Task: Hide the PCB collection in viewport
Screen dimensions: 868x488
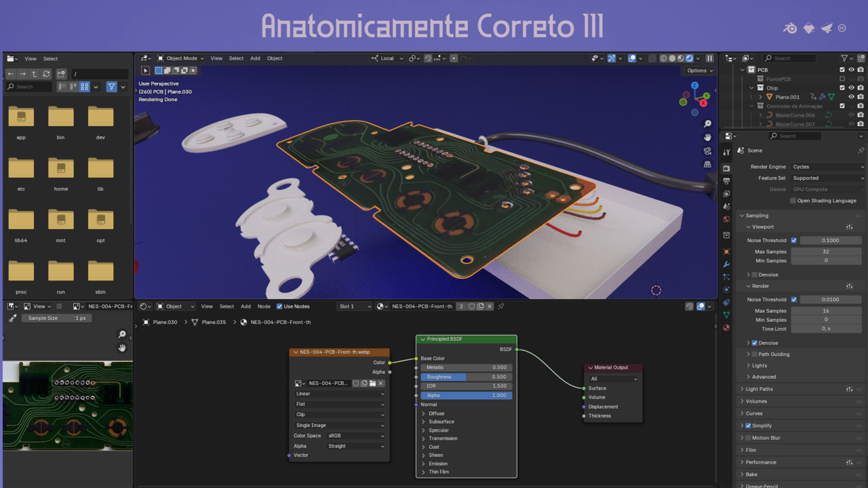Action: coord(851,70)
